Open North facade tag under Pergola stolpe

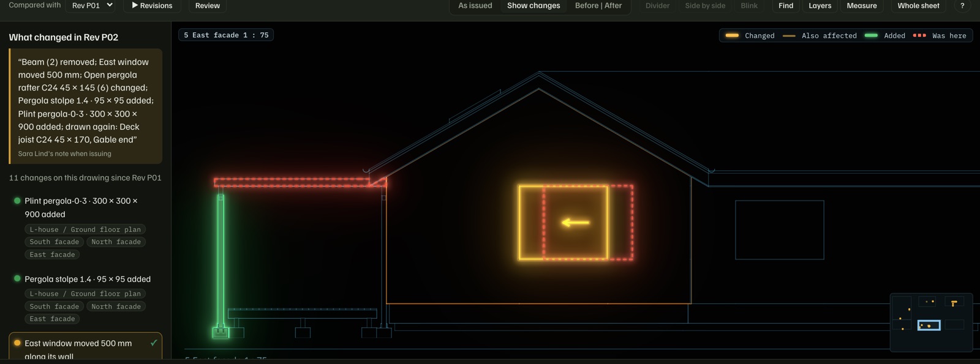click(x=116, y=306)
